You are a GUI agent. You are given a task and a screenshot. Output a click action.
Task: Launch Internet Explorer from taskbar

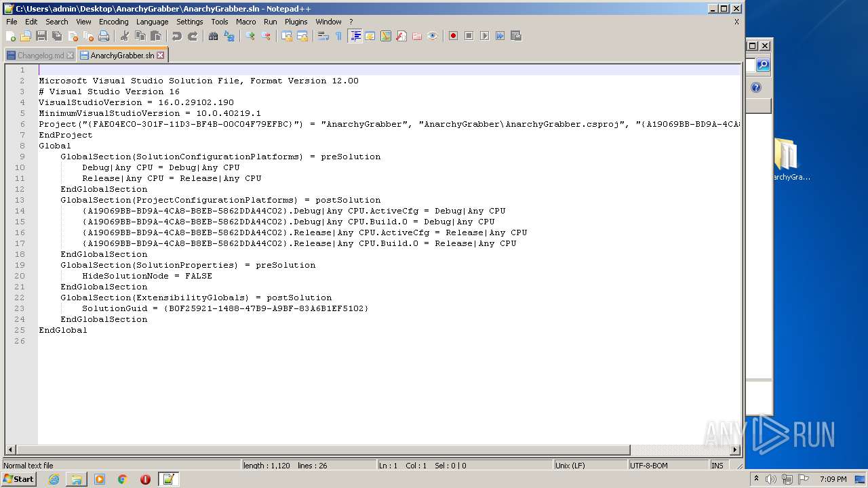click(x=54, y=479)
